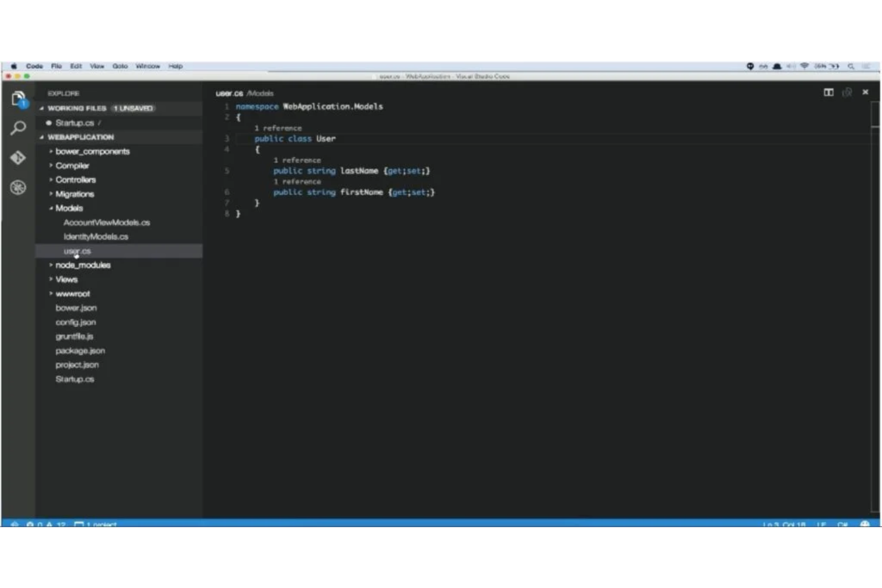Click the Apple menu in the macOS menu bar
882x588 pixels.
coord(14,66)
